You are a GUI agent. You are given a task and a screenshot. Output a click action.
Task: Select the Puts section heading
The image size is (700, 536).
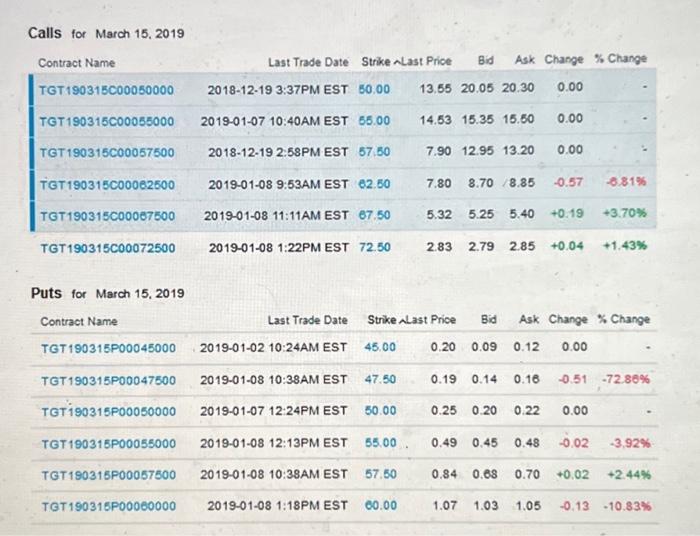[46, 293]
